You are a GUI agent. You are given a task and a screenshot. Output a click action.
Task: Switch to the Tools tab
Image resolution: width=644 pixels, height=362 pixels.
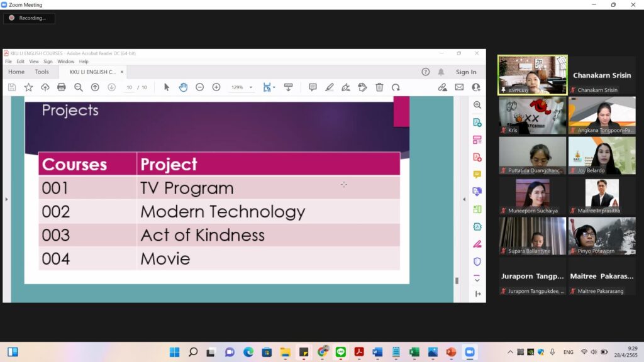pos(42,72)
